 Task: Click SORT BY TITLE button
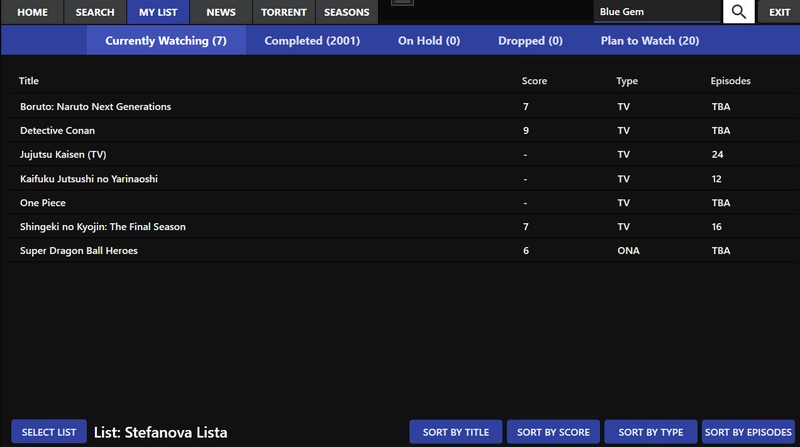pos(456,432)
